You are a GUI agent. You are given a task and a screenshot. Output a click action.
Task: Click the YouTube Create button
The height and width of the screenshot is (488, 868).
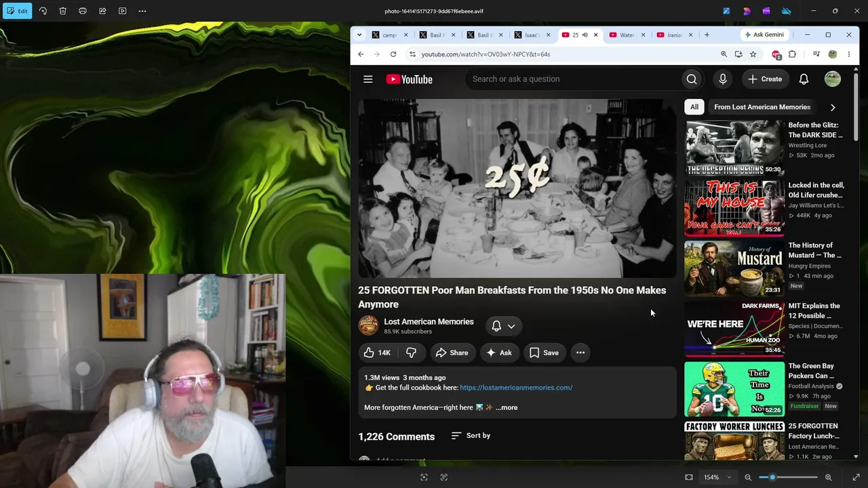tap(765, 79)
